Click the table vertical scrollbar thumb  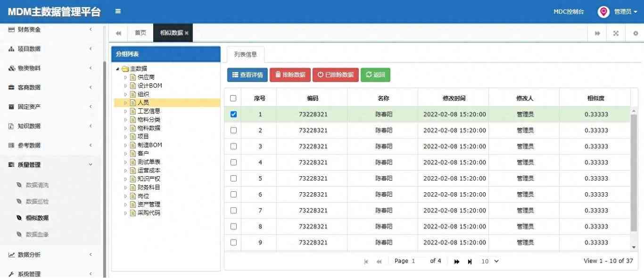pyautogui.click(x=634, y=173)
